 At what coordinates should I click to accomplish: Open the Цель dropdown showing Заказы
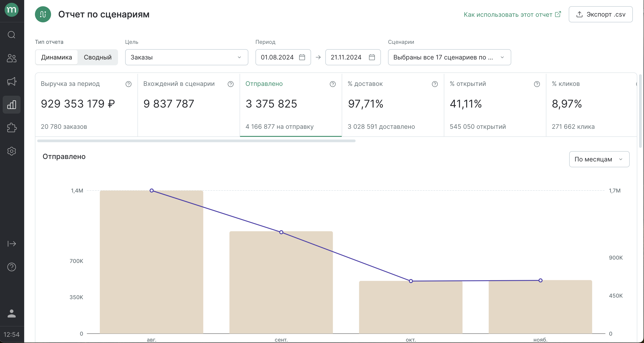pyautogui.click(x=187, y=57)
